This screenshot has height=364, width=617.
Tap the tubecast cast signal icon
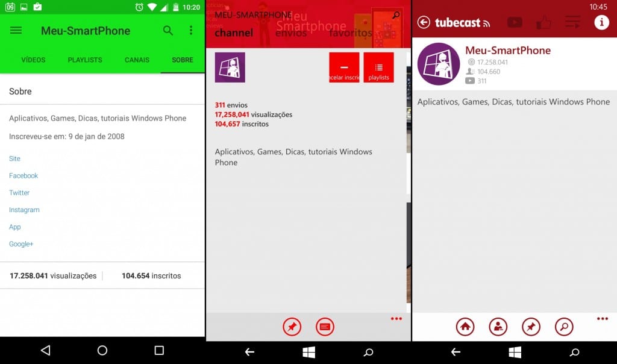pyautogui.click(x=487, y=24)
